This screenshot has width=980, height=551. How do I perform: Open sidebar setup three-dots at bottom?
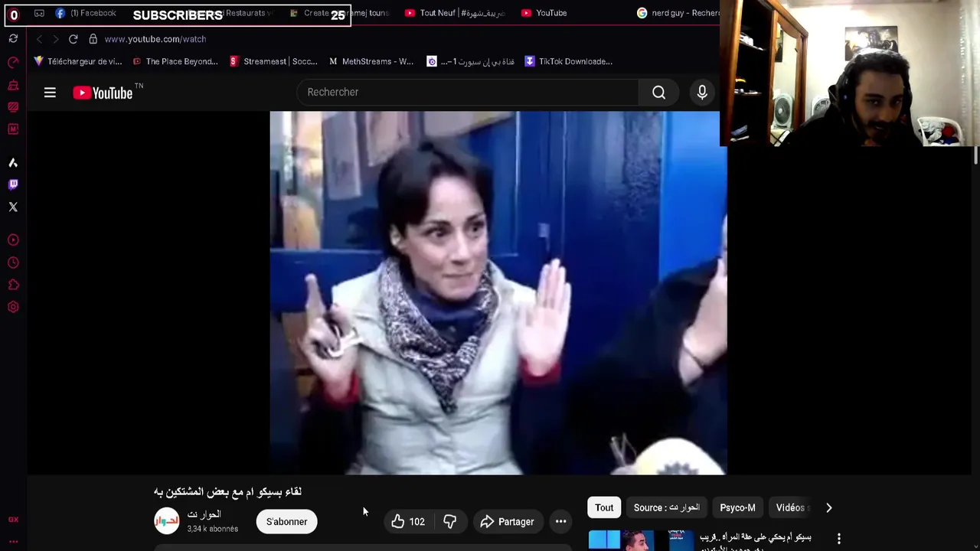click(13, 542)
